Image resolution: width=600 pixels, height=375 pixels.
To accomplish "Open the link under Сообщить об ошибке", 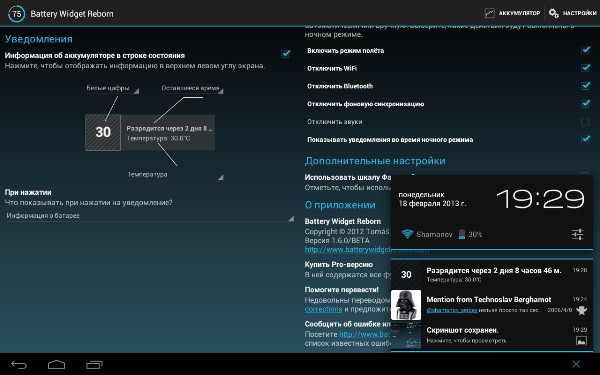I will point(365,334).
